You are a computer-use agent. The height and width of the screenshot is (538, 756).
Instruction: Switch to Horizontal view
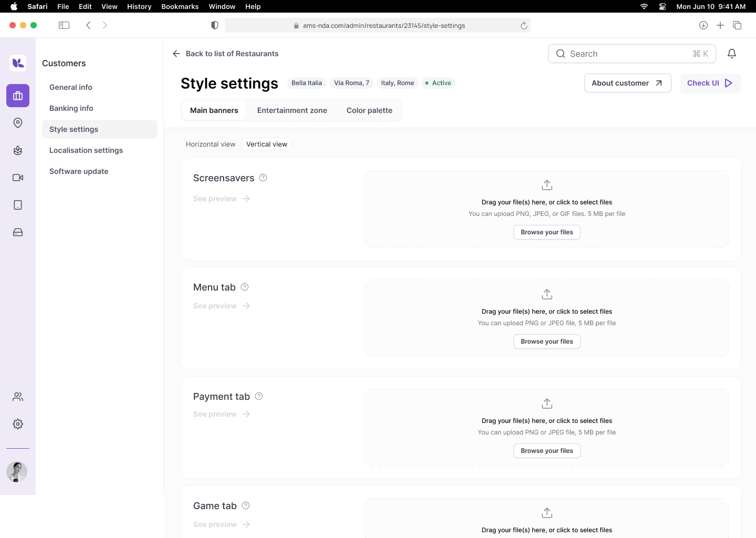pos(211,144)
